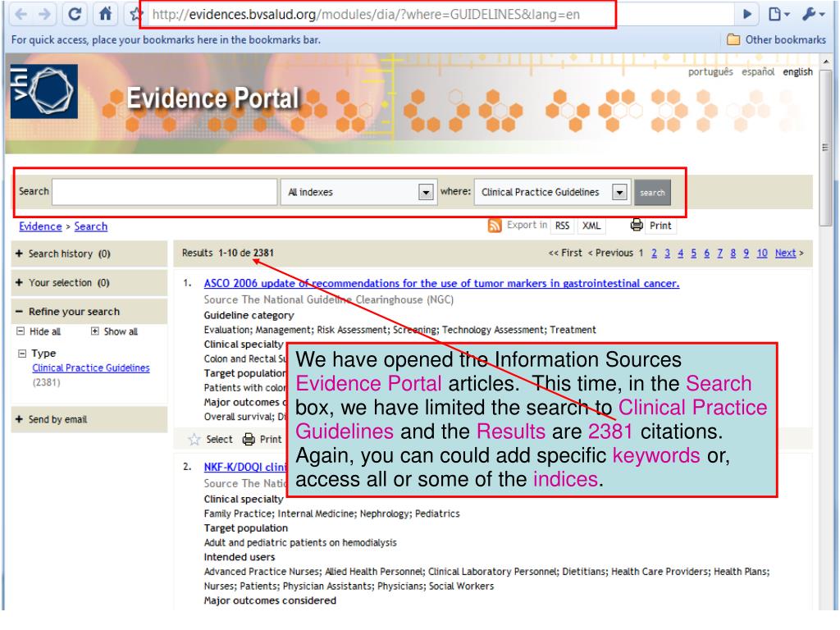Go to results page 8
Screen dimensions: 840x630
pos(733,253)
